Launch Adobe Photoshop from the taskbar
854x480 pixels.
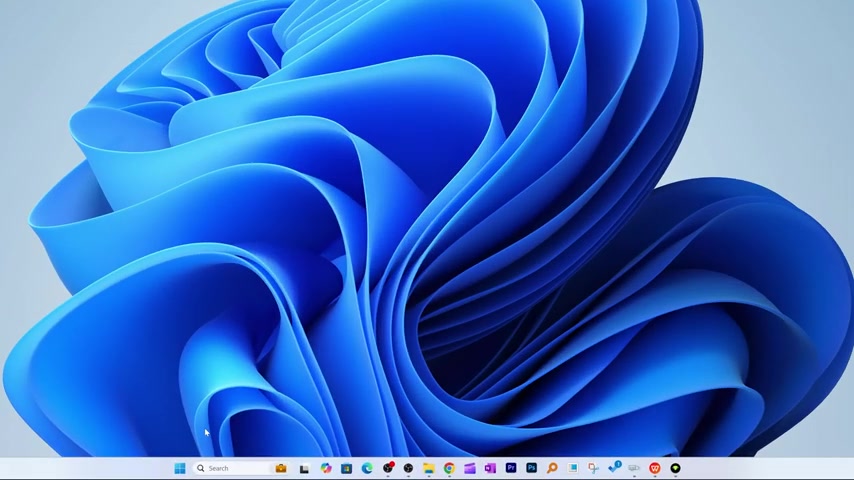[x=532, y=467]
